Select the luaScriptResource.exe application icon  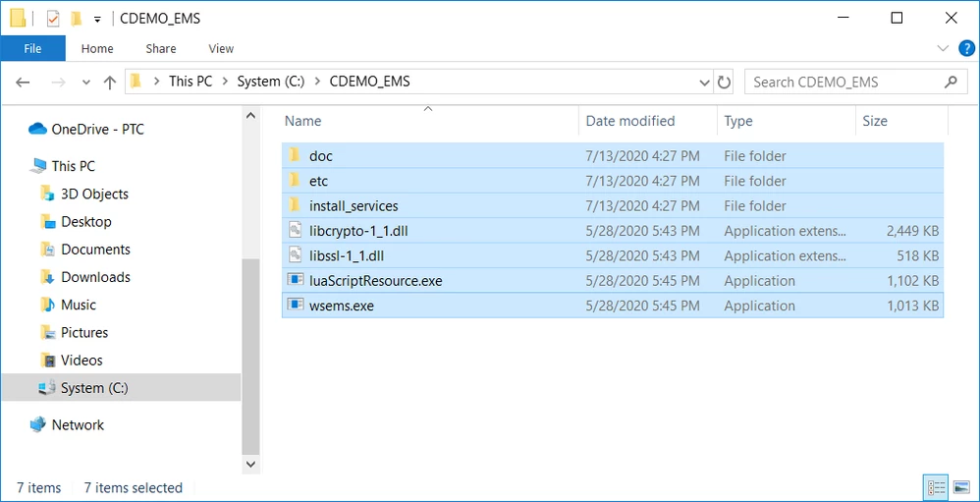[x=295, y=279]
